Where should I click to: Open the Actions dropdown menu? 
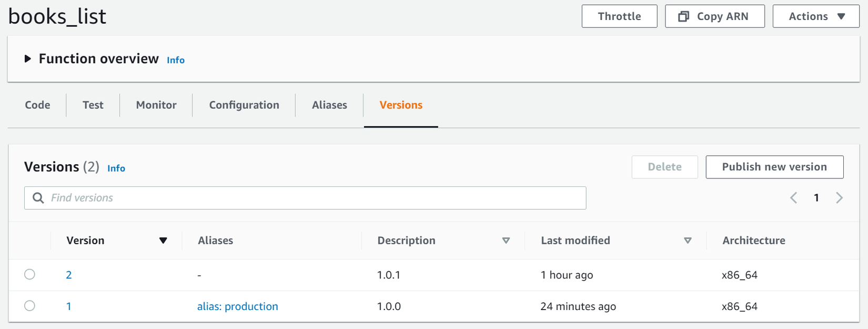(815, 16)
